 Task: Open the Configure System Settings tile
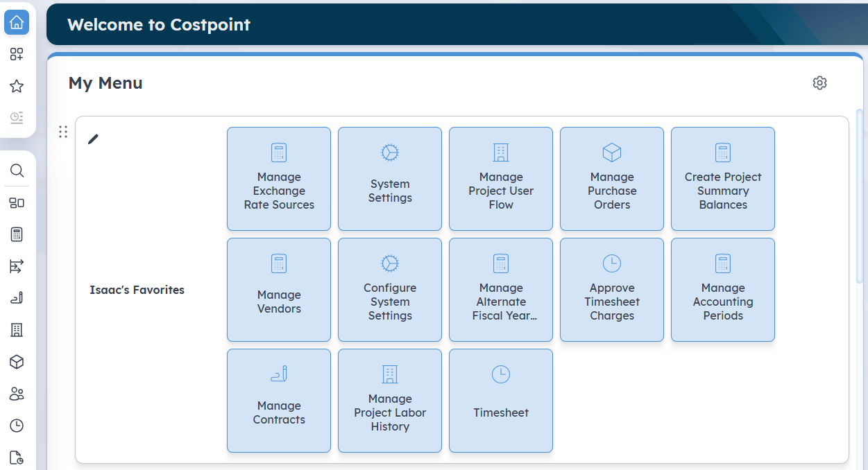(x=390, y=290)
